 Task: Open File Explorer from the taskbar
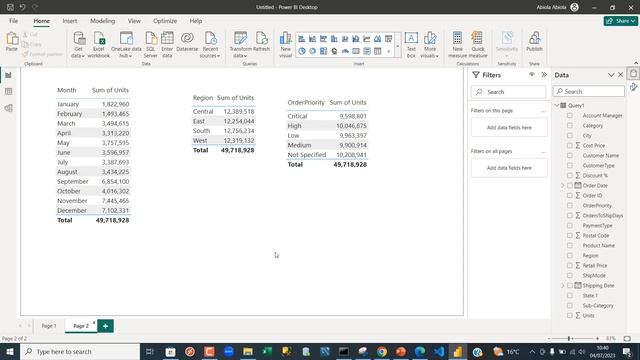pos(248,351)
